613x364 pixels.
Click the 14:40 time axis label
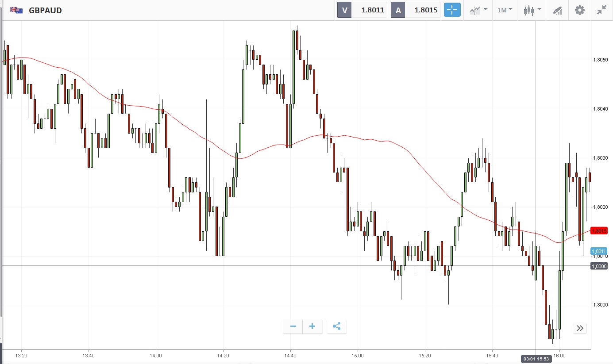coord(290,356)
